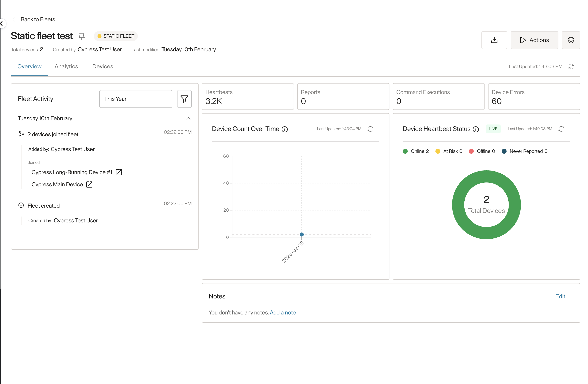Refresh the Device Heartbeat Status panel

click(561, 129)
